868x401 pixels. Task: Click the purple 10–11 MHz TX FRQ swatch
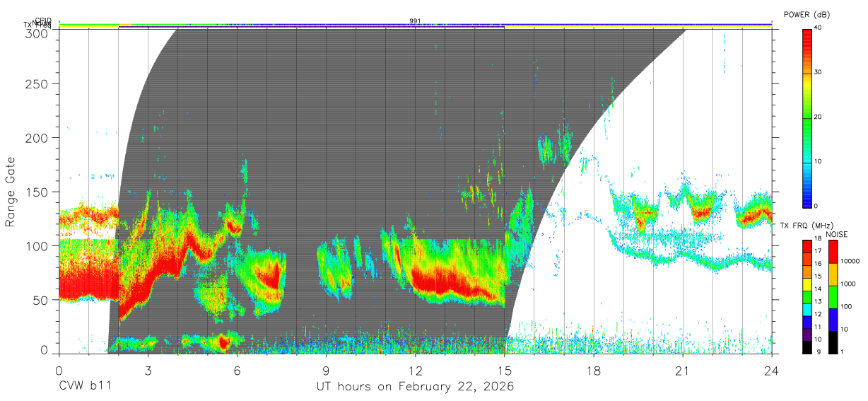[x=807, y=335]
